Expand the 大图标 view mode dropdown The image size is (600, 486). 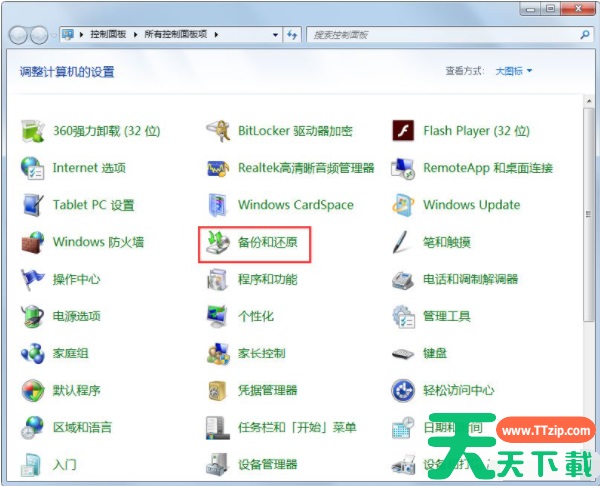515,71
